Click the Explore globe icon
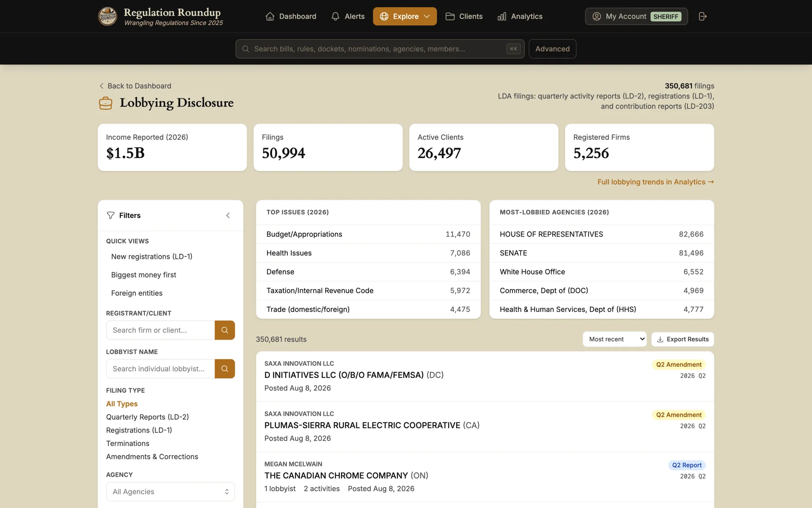The image size is (812, 508). pos(384,16)
